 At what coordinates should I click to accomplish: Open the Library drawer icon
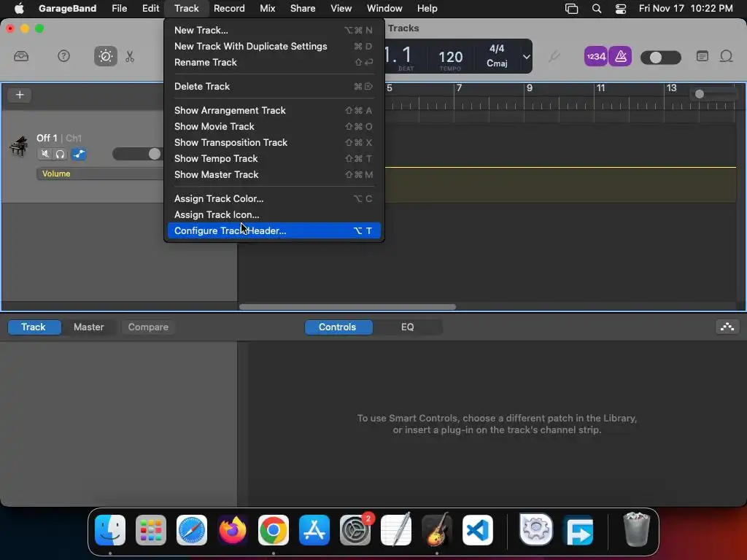[x=21, y=56]
